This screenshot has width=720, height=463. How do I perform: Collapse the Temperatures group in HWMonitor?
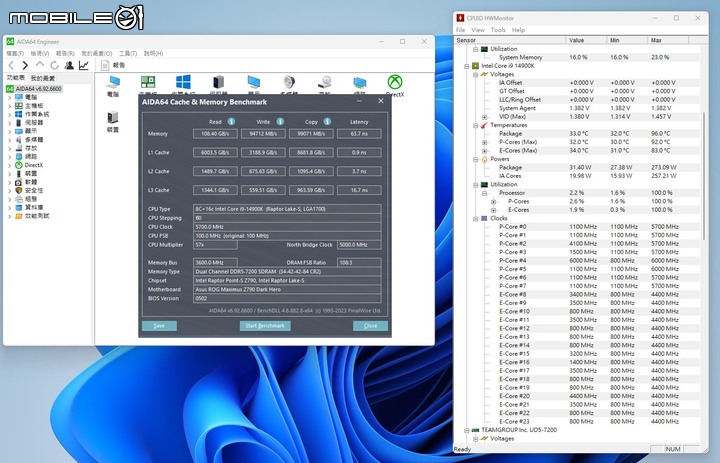click(x=476, y=125)
